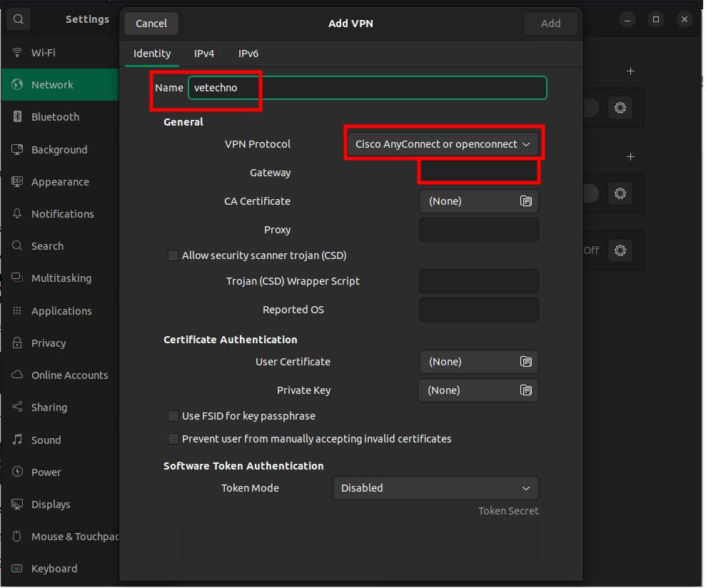Click the Add button
706x588 pixels.
coord(550,24)
